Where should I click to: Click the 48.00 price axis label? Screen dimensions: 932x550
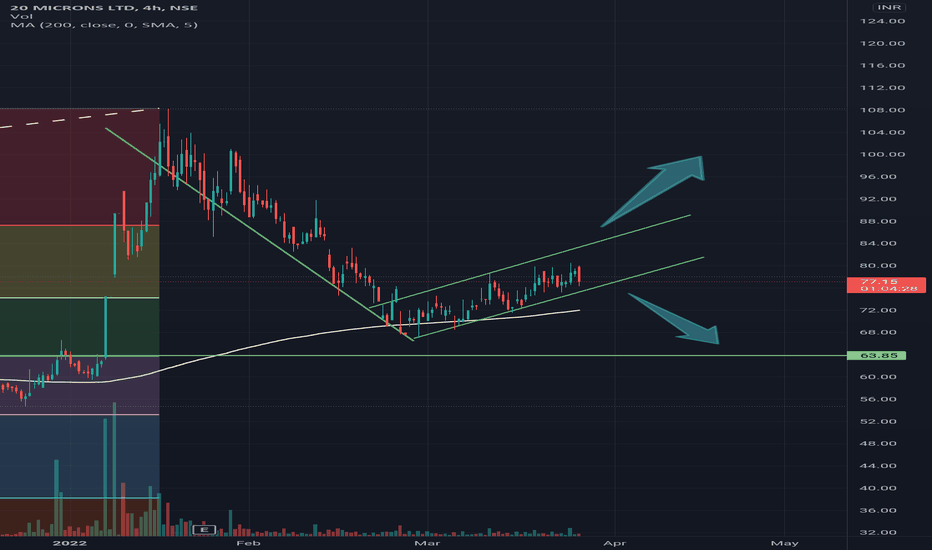point(878,444)
